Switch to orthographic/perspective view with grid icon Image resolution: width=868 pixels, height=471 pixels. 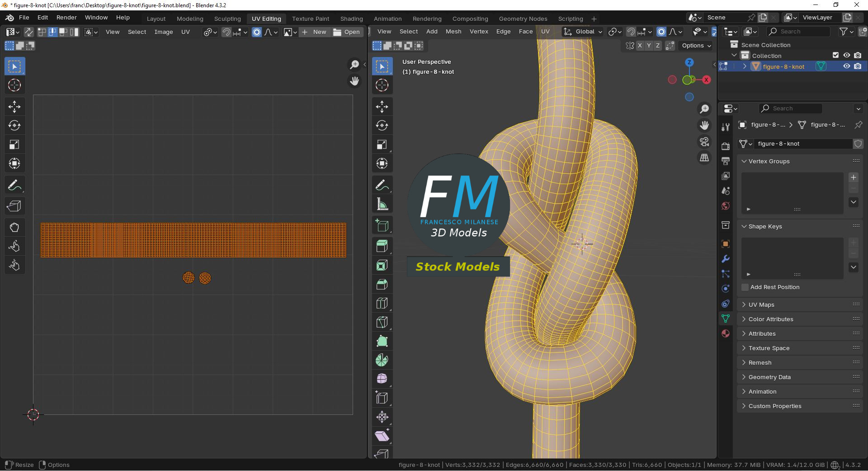pyautogui.click(x=704, y=158)
